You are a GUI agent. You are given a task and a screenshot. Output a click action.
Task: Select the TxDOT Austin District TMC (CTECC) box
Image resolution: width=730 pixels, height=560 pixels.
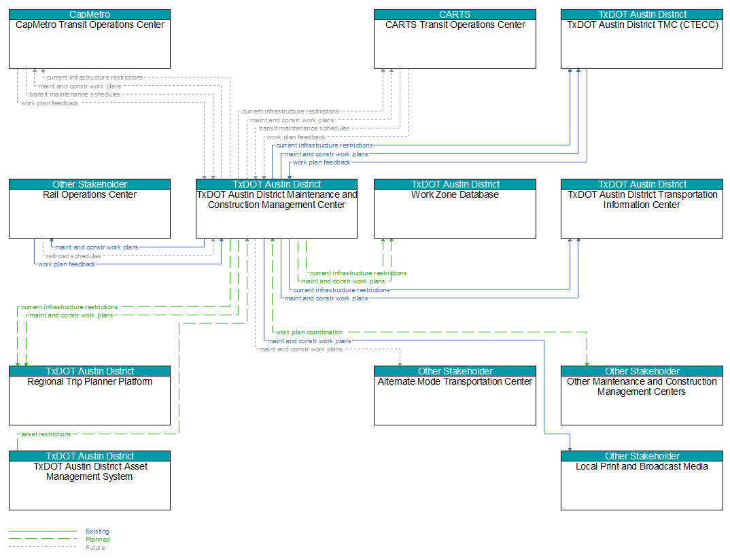(642, 39)
